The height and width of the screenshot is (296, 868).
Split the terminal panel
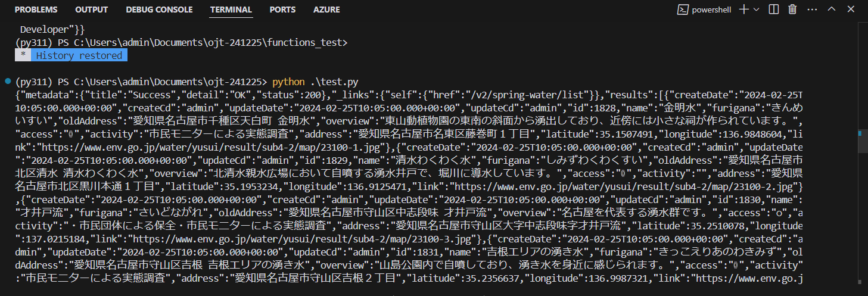(x=773, y=10)
